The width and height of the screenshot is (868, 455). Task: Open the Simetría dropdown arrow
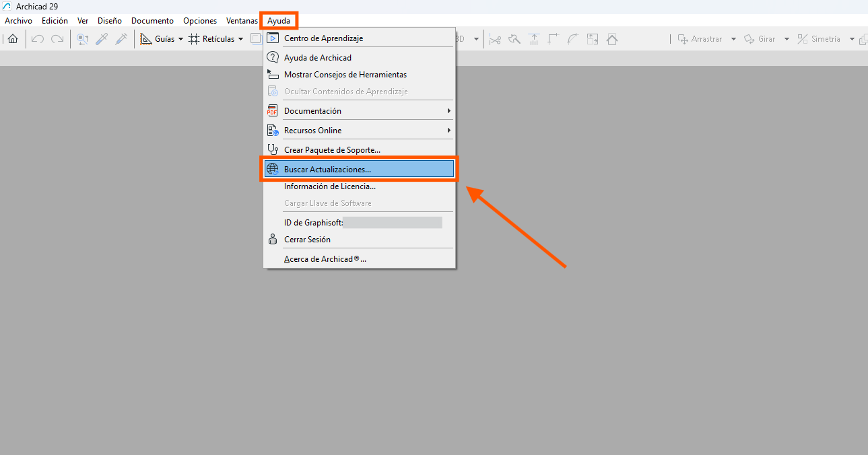click(x=852, y=39)
